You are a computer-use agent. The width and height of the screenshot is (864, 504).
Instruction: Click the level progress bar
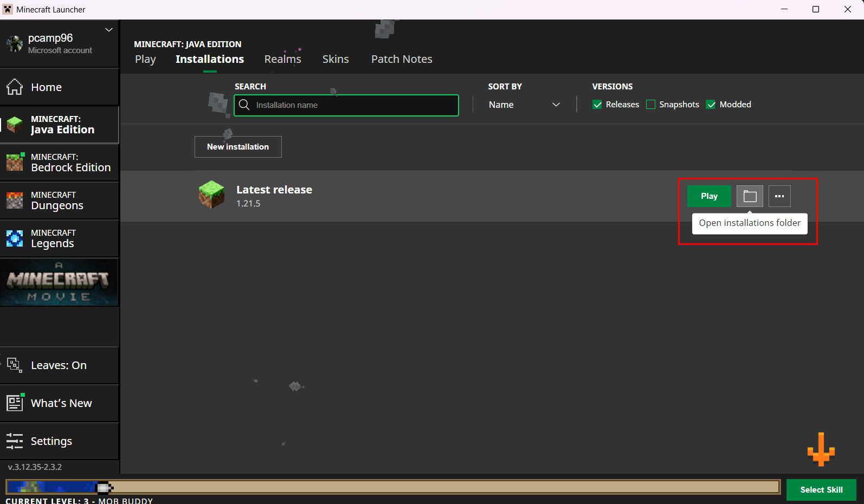[392, 487]
